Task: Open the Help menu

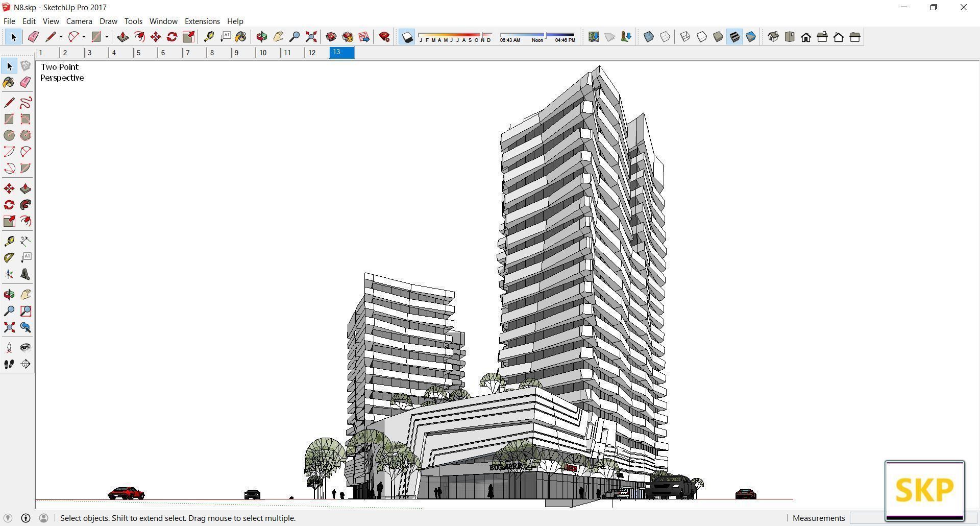Action: (235, 21)
